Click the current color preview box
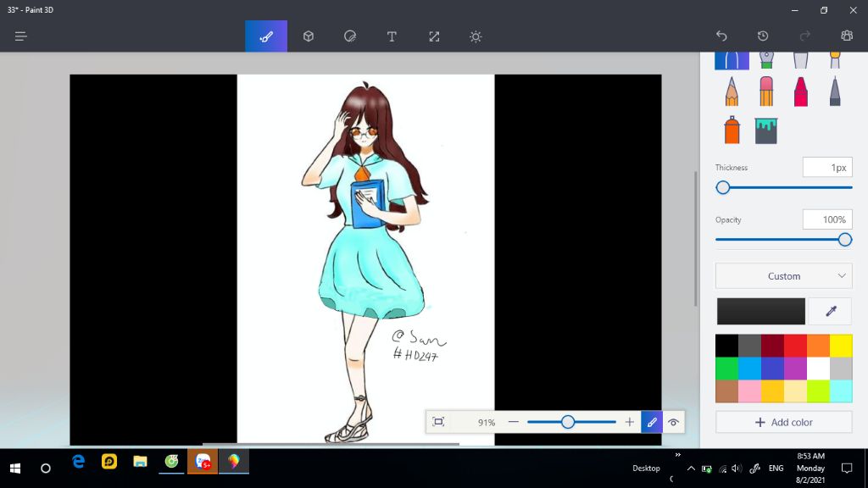The height and width of the screenshot is (488, 868). click(x=760, y=311)
